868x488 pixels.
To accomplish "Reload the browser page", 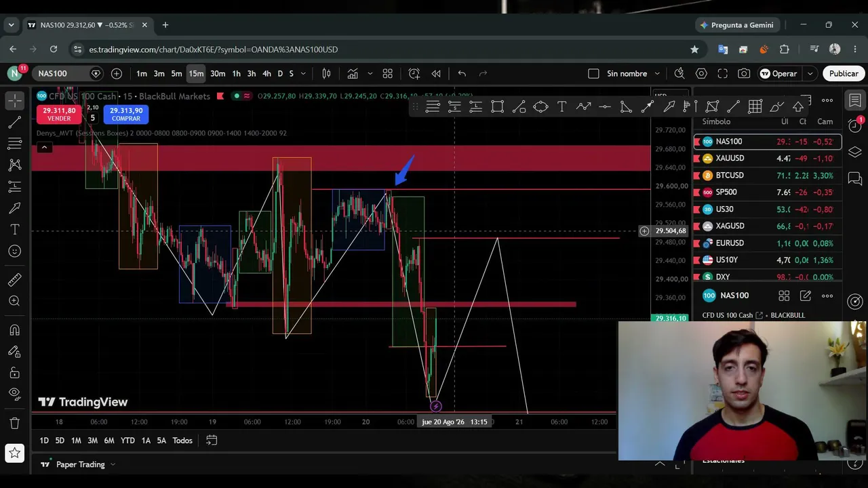I will coord(54,49).
